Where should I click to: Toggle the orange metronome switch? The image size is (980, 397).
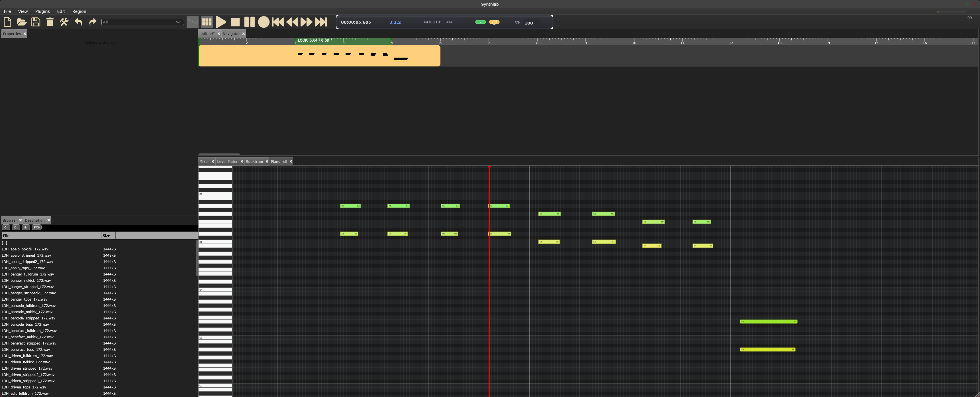[x=494, y=22]
